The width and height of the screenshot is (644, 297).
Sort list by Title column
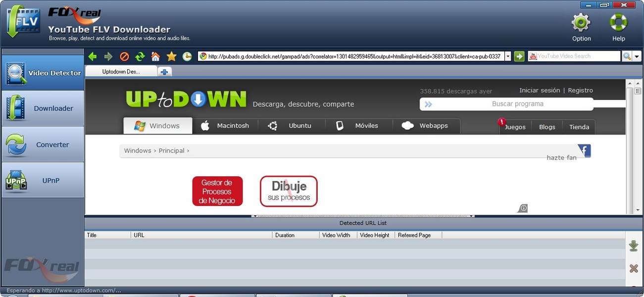point(108,235)
